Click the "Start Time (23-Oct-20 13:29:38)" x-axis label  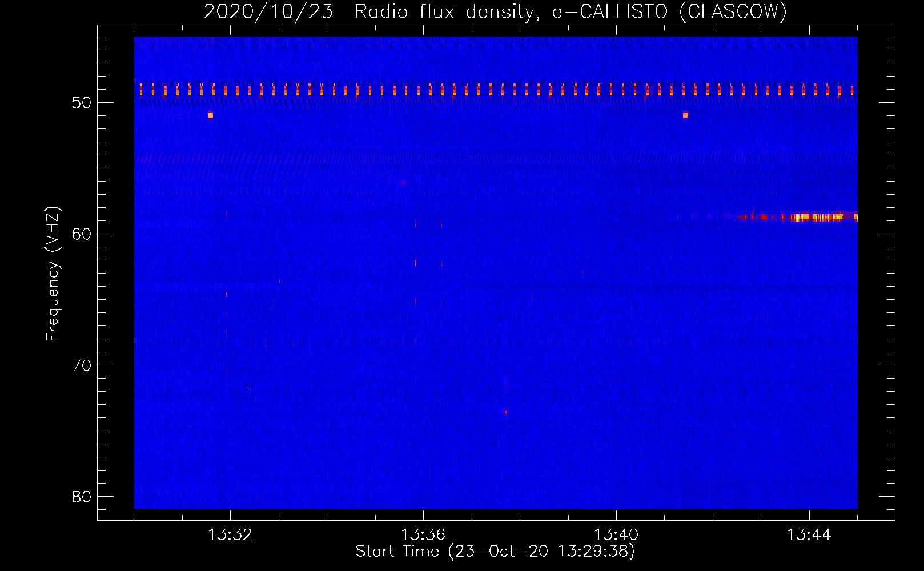(x=495, y=552)
